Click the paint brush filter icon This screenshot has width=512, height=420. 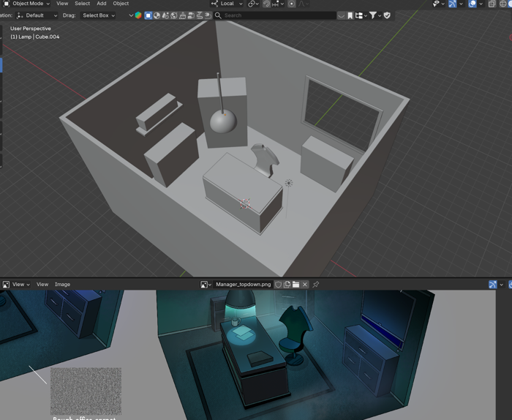pyautogui.click(x=183, y=15)
